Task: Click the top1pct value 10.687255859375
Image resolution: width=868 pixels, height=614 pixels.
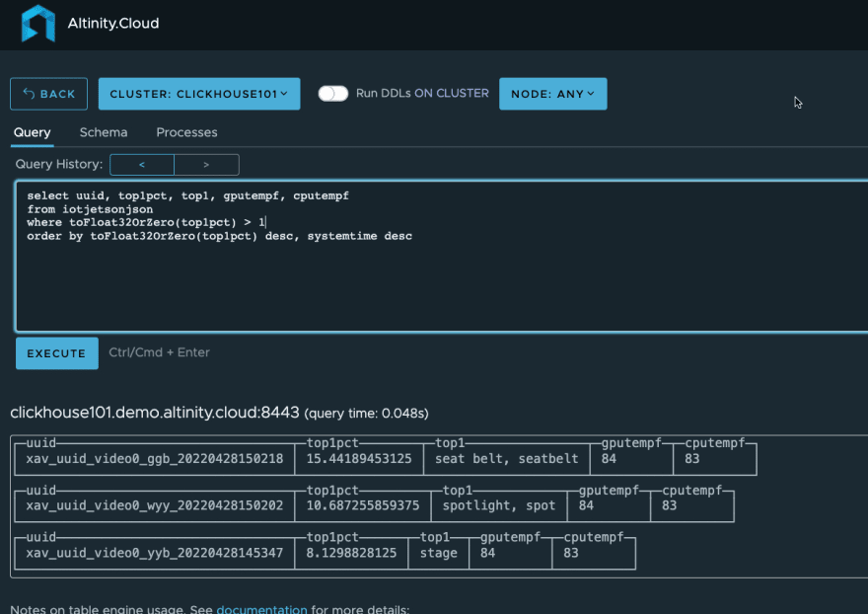Action: click(363, 505)
